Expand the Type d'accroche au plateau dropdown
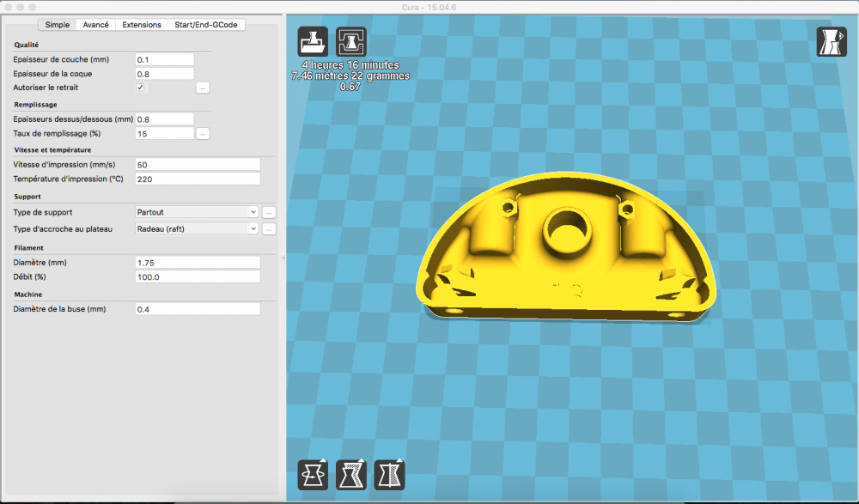This screenshot has height=504, width=859. [197, 229]
